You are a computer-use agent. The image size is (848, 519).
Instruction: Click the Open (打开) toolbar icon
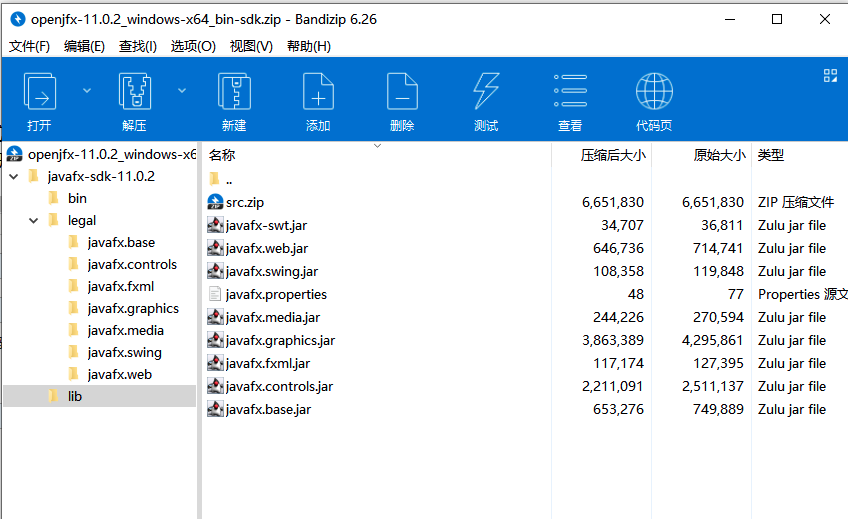(39, 92)
